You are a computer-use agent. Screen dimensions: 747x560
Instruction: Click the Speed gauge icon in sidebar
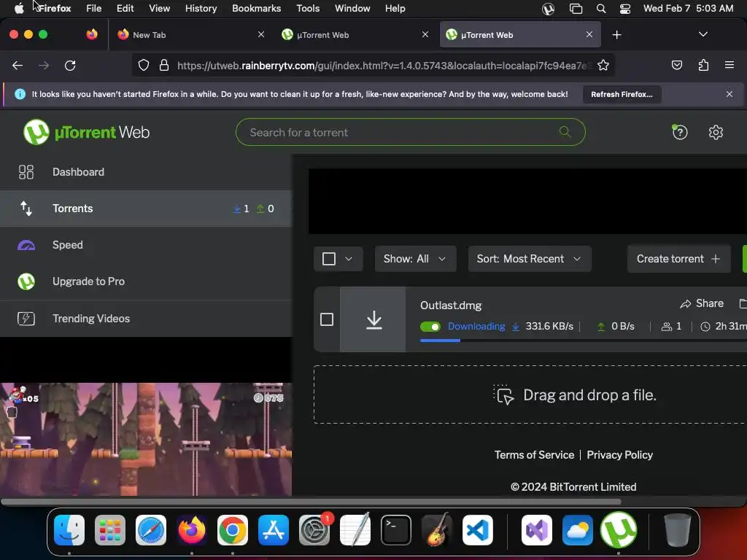26,245
